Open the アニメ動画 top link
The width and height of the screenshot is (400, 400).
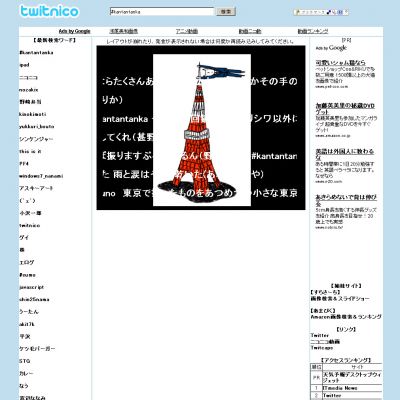point(187,31)
